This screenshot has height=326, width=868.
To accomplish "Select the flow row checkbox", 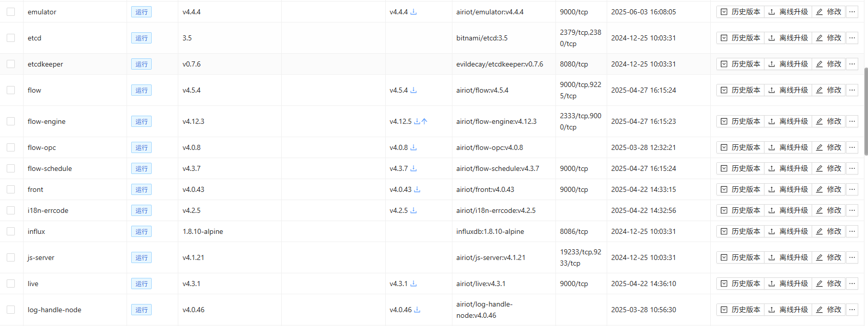I will [11, 90].
